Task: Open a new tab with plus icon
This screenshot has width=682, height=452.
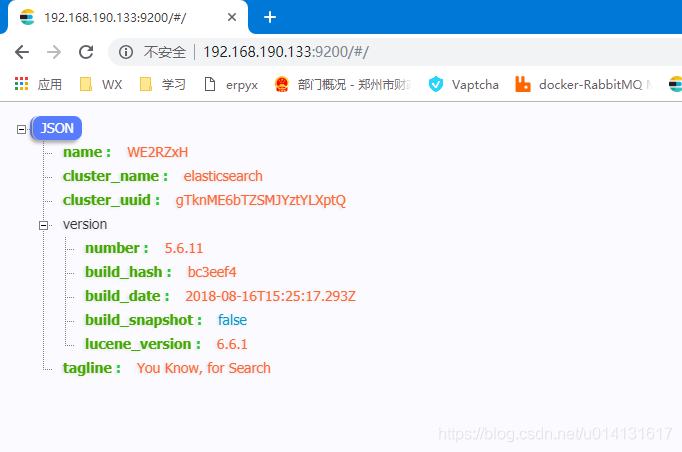Action: pyautogui.click(x=270, y=17)
